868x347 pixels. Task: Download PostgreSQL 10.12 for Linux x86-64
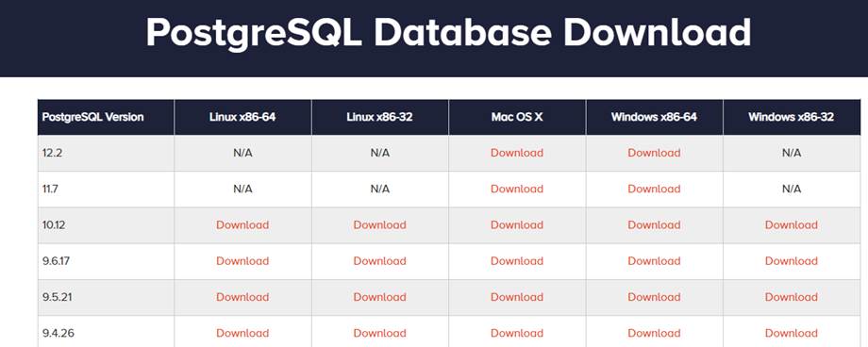(x=242, y=224)
